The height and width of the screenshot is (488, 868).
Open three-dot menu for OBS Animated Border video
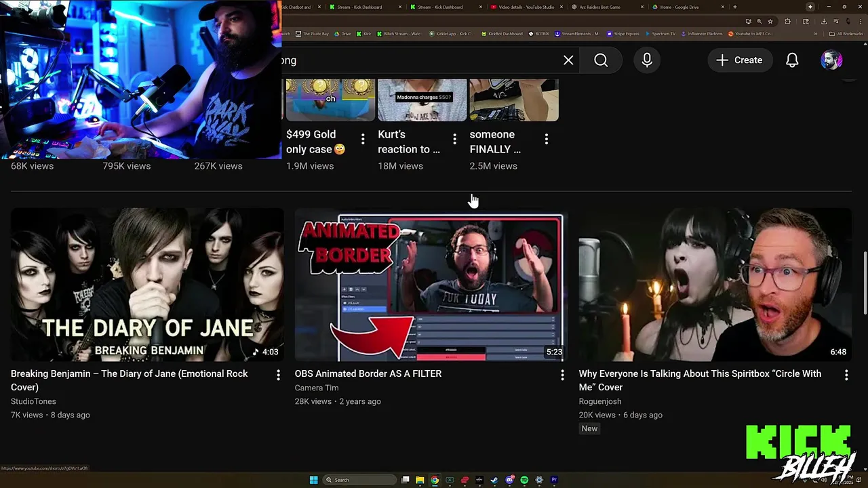click(562, 375)
